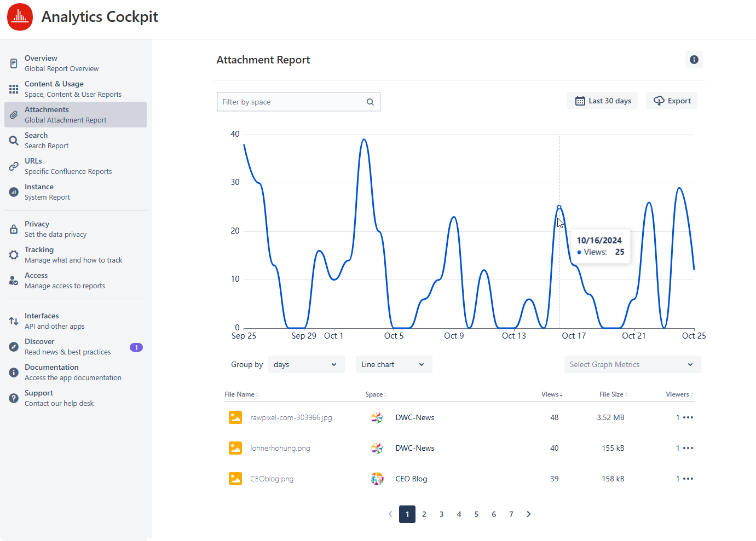
Task: Click the Analytics Cockpit red logo
Action: tap(20, 17)
